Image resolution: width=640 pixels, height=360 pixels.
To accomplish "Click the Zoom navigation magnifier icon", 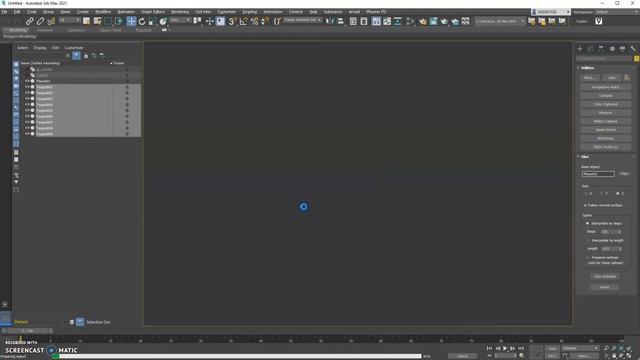I will [606, 348].
